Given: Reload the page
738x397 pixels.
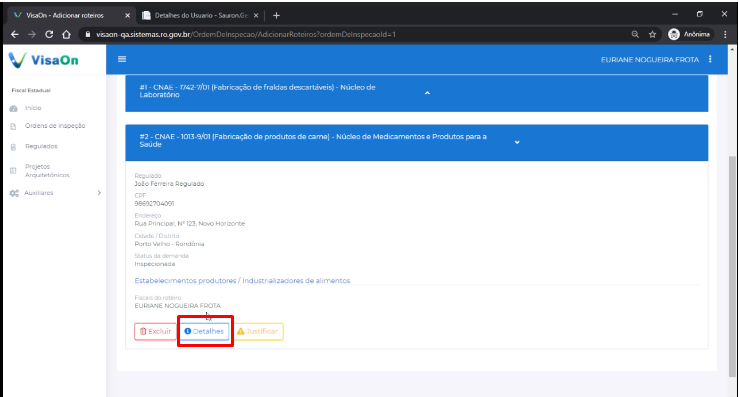Looking at the screenshot, I should pos(49,34).
